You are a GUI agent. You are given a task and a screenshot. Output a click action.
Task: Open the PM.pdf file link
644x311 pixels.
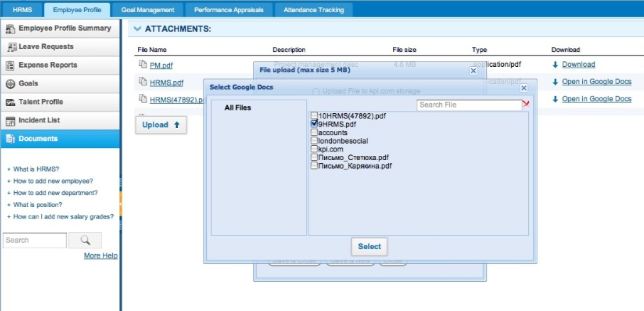tap(161, 65)
